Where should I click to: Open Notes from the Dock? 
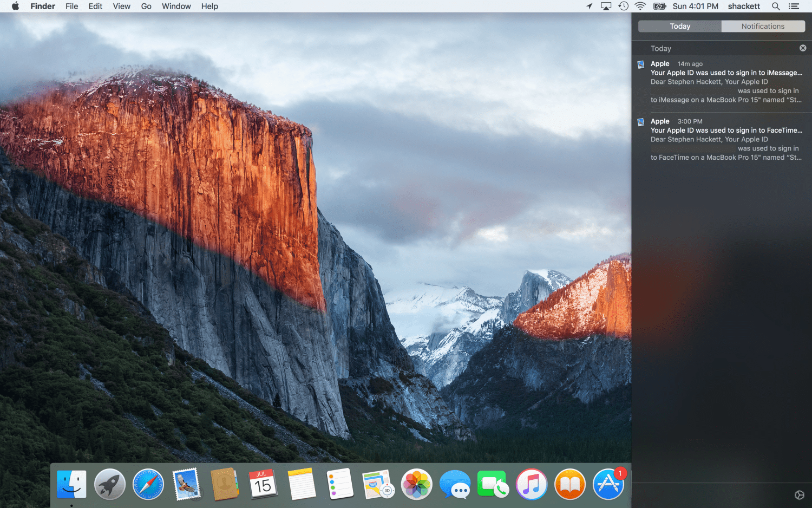pos(302,484)
